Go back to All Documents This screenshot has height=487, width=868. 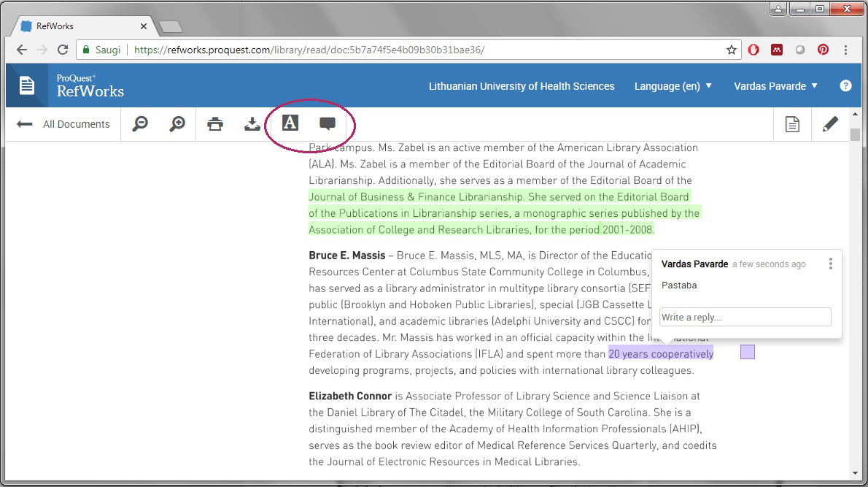tap(63, 124)
